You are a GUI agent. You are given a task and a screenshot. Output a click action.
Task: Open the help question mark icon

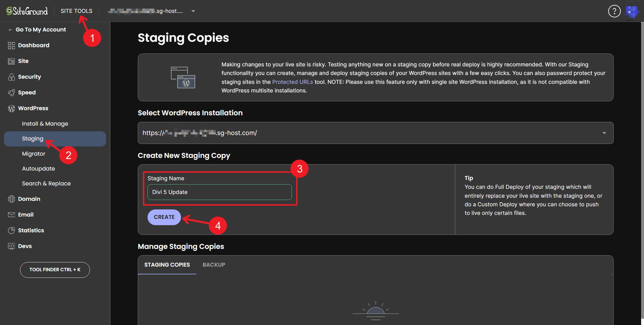tap(614, 11)
